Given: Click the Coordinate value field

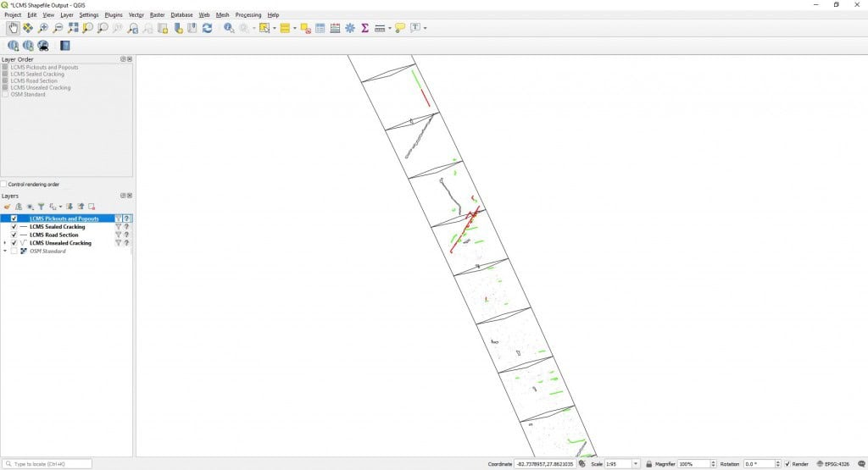Looking at the screenshot, I should pyautogui.click(x=545, y=464).
